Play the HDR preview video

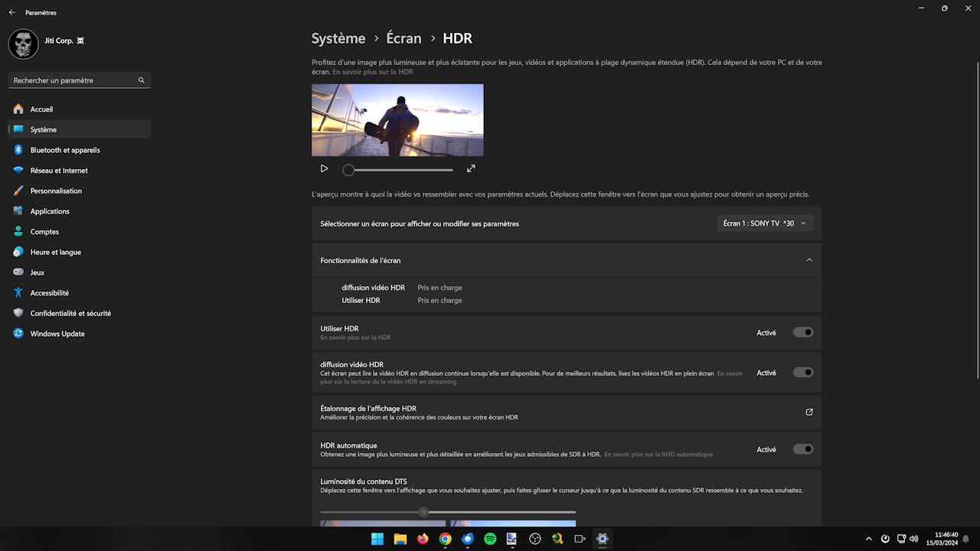(x=324, y=168)
